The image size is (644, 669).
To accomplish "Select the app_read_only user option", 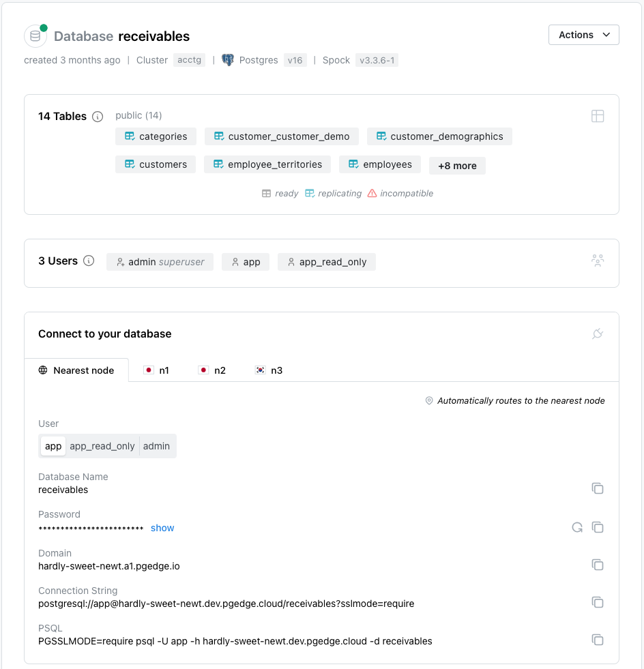I will (x=102, y=446).
